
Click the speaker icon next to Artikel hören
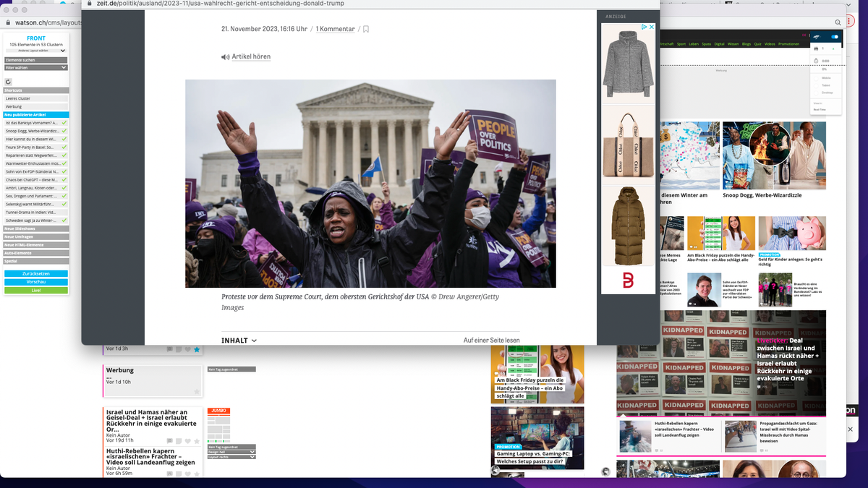point(225,57)
